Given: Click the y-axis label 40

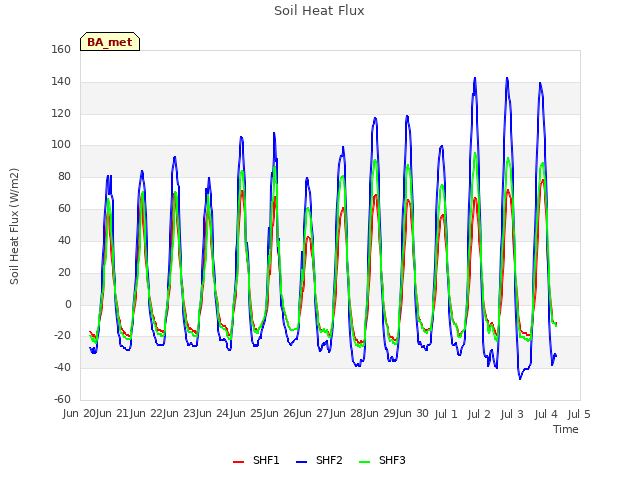Looking at the screenshot, I should coord(64,240).
